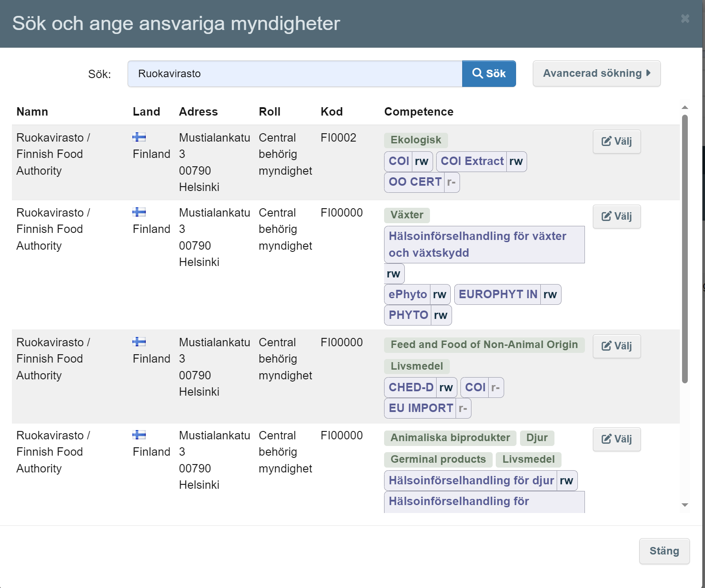This screenshot has height=588, width=705.
Task: Click the vertical scrollbar thumb
Action: (685, 249)
